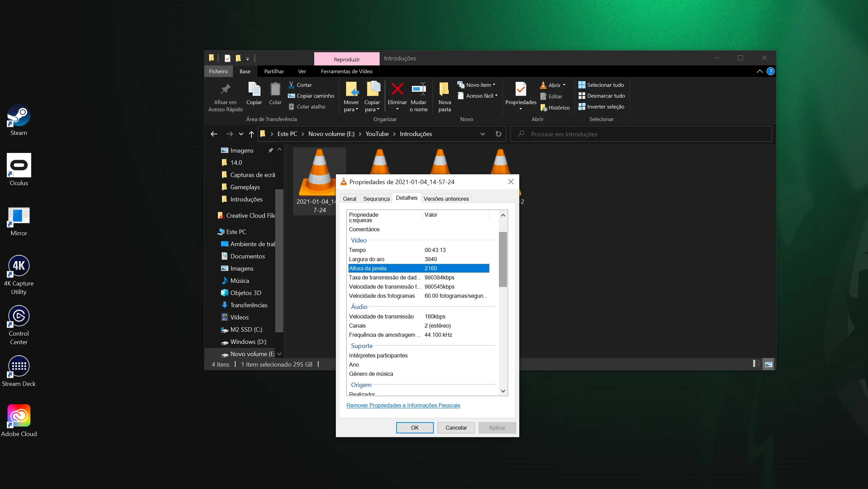Click the details list vertical scrollbar thumb
Viewport: 868px width, 489px height.
coord(503,259)
